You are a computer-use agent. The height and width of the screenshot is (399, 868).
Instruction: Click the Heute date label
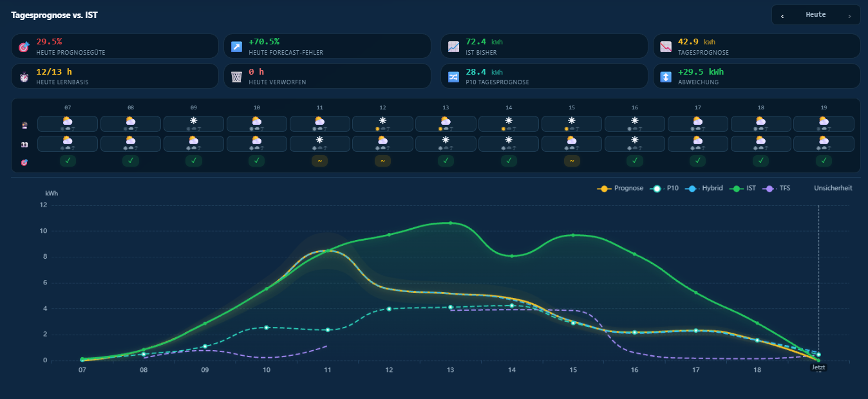point(816,15)
